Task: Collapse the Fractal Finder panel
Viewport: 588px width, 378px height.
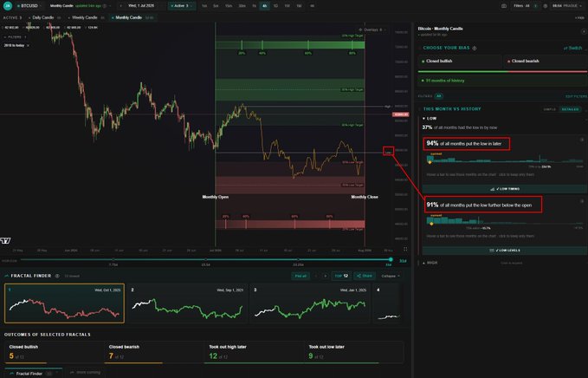Action: click(391, 276)
